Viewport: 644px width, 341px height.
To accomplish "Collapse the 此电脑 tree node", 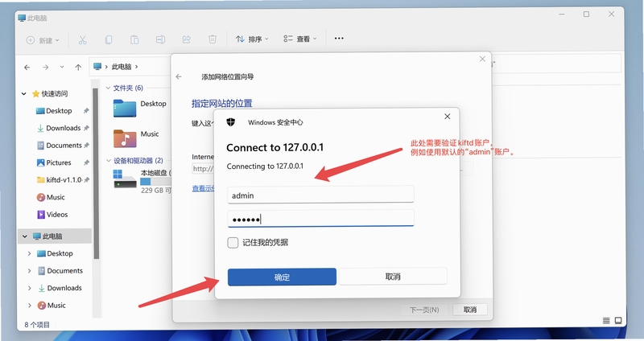I will [25, 236].
